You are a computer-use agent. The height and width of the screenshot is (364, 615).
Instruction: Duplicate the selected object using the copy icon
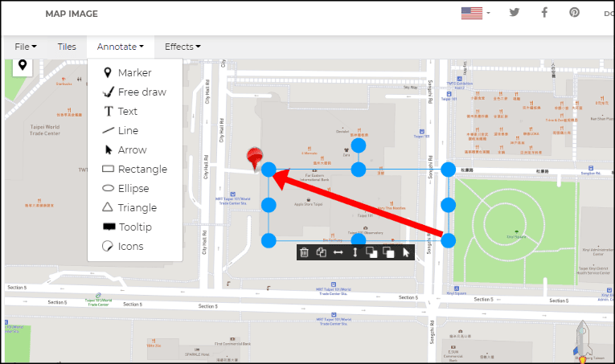(321, 252)
